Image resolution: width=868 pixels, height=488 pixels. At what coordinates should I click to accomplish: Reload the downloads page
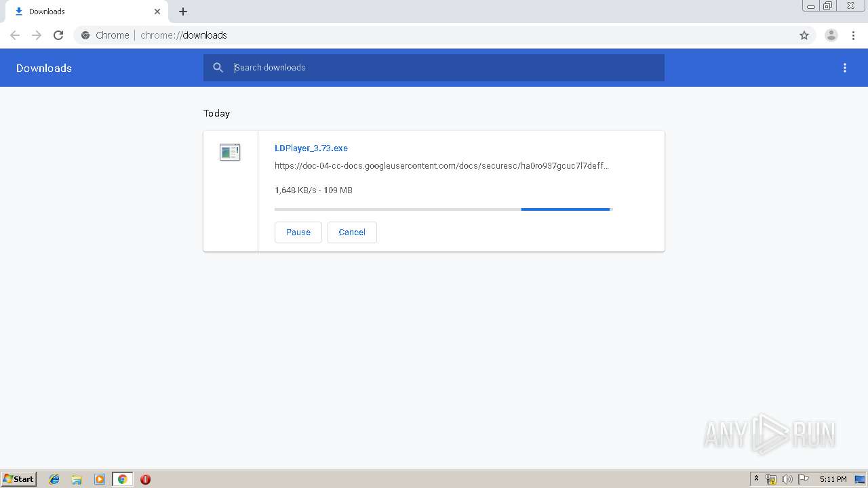58,35
